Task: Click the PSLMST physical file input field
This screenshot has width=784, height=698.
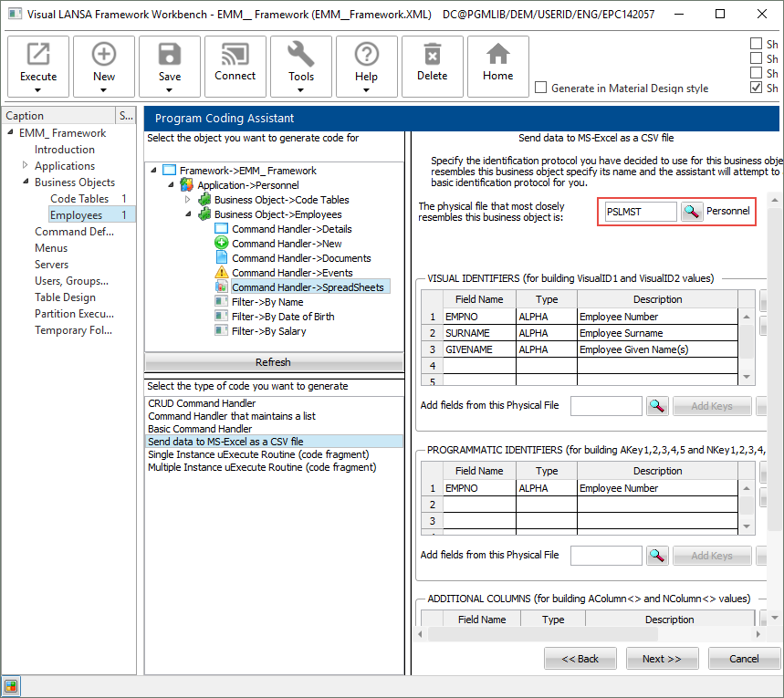Action: (640, 212)
